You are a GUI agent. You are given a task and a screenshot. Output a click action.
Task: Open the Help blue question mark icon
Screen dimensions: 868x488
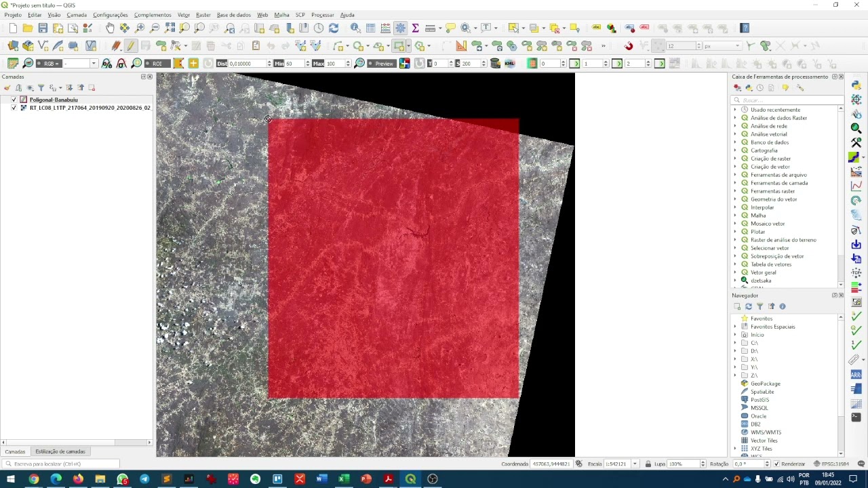745,28
